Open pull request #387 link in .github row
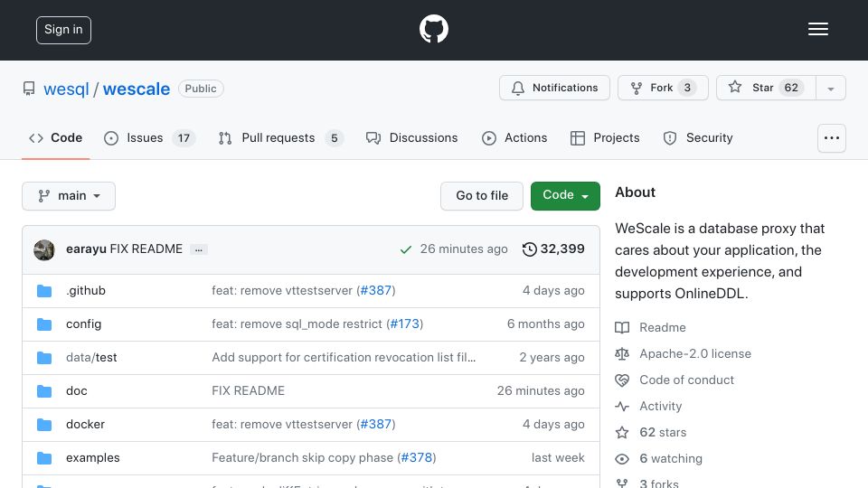Viewport: 868px width, 488px height. 376,290
